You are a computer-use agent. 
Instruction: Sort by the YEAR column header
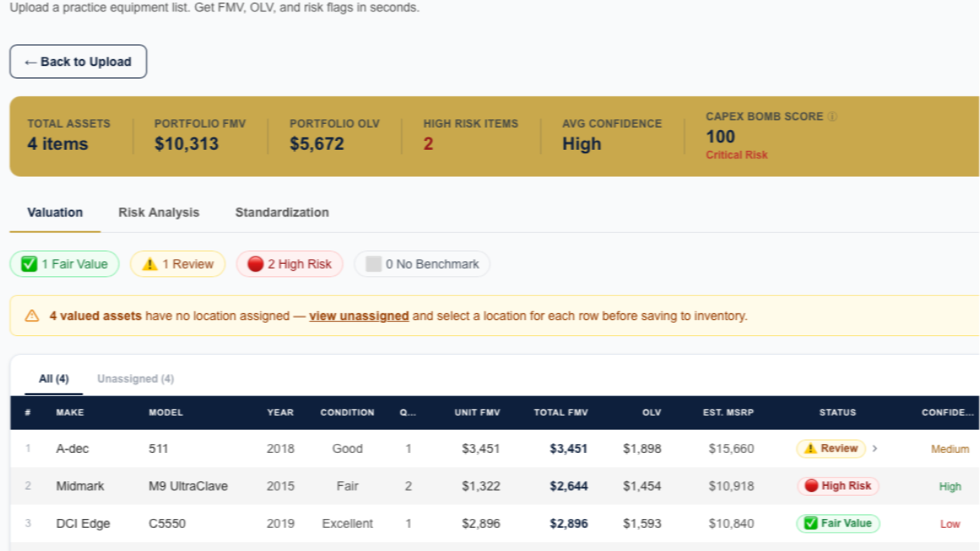(280, 412)
